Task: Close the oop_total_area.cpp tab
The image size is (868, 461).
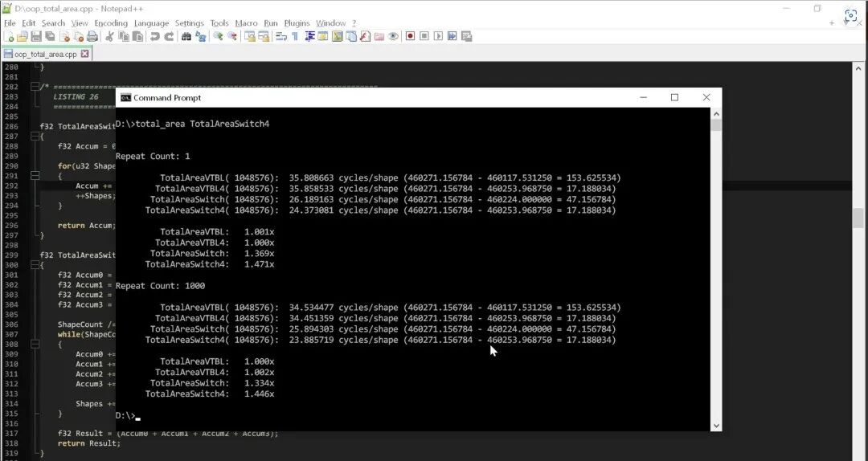Action: pyautogui.click(x=84, y=54)
